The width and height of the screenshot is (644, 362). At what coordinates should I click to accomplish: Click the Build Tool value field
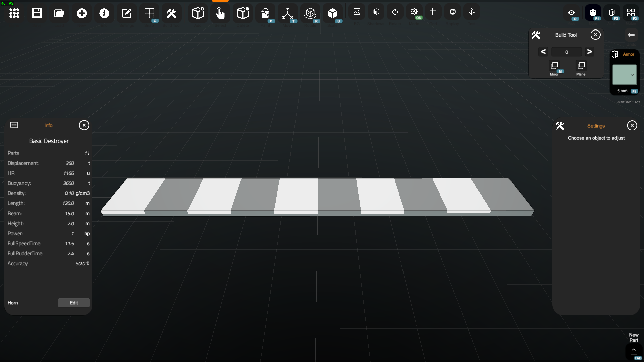point(566,52)
